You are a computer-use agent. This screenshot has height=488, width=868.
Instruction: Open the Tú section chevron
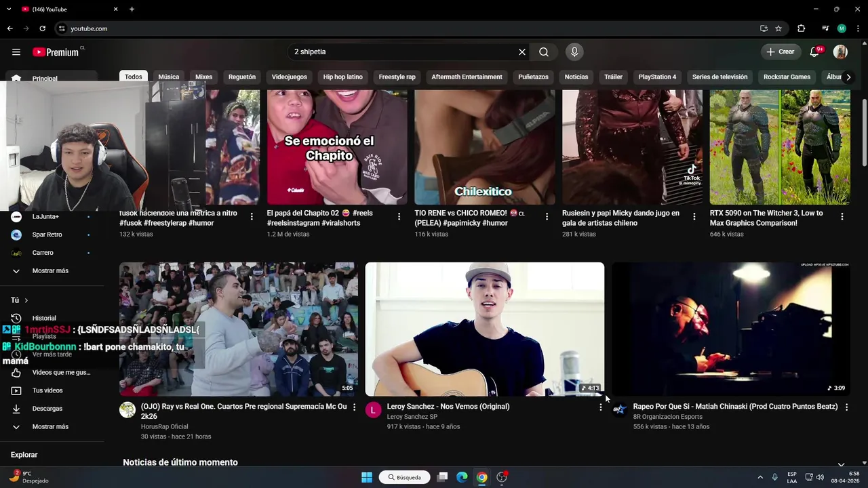(x=26, y=300)
